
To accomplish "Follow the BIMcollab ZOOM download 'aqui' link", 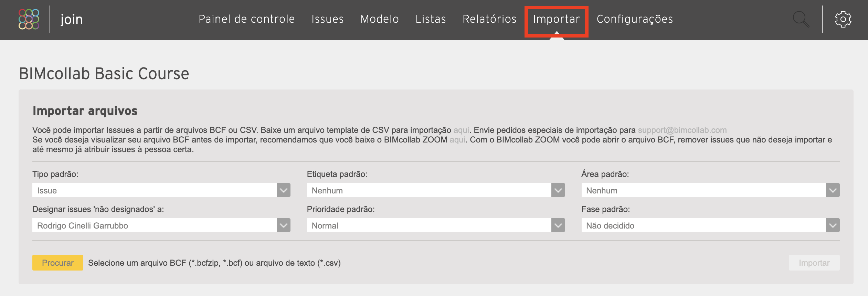I will tap(457, 140).
